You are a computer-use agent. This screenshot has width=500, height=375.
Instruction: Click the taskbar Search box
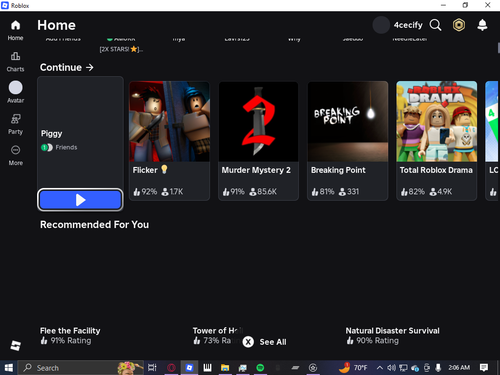[81, 368]
